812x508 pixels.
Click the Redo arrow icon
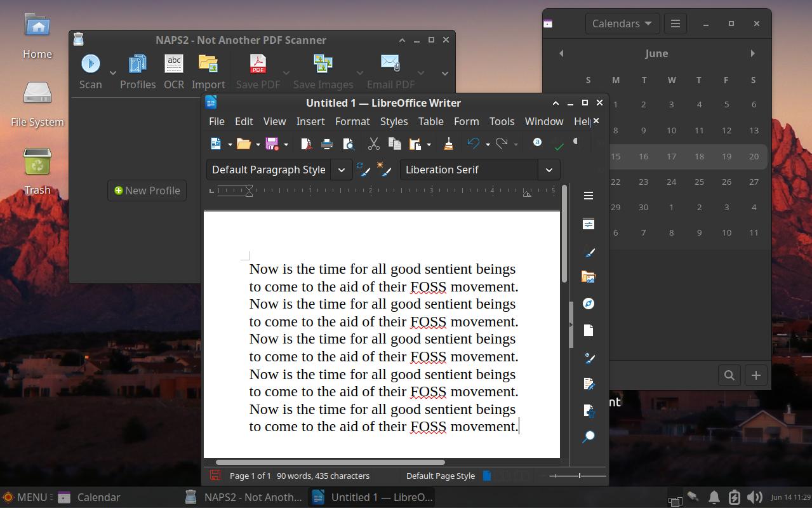coord(502,144)
